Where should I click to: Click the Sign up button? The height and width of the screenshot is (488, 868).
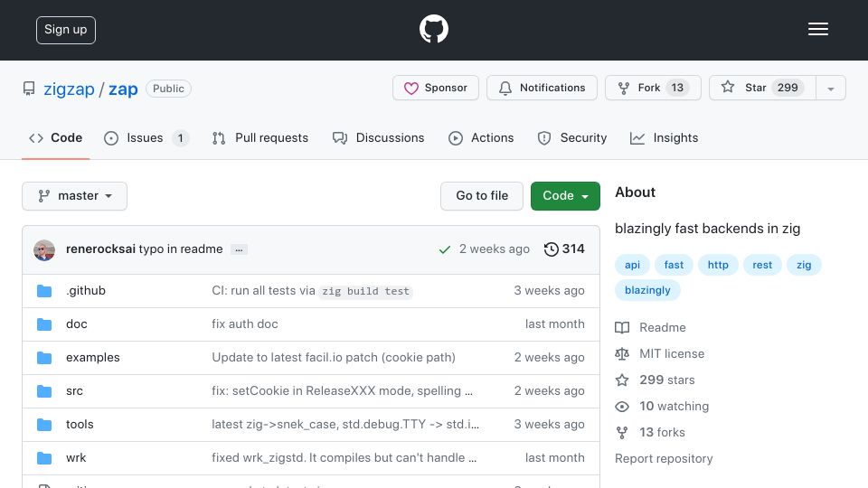tap(66, 30)
